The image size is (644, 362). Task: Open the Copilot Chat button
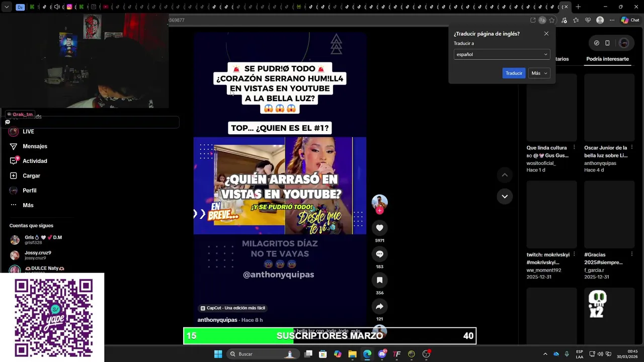pos(630,20)
